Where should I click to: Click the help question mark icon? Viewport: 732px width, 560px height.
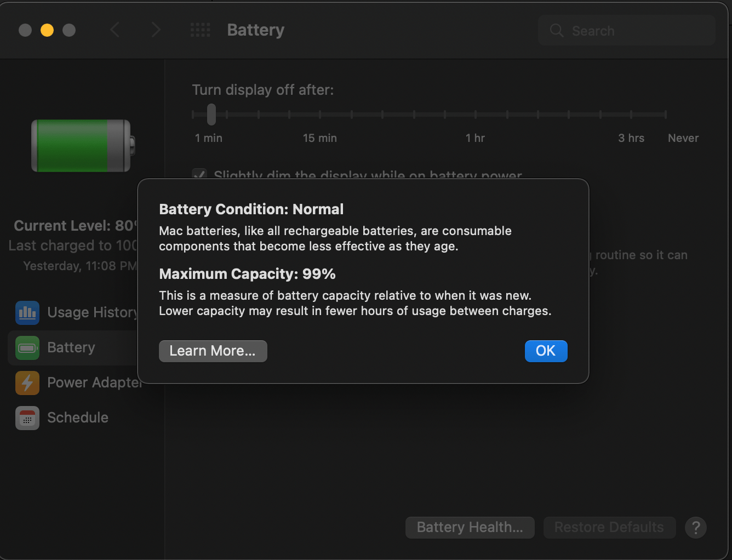tap(696, 527)
